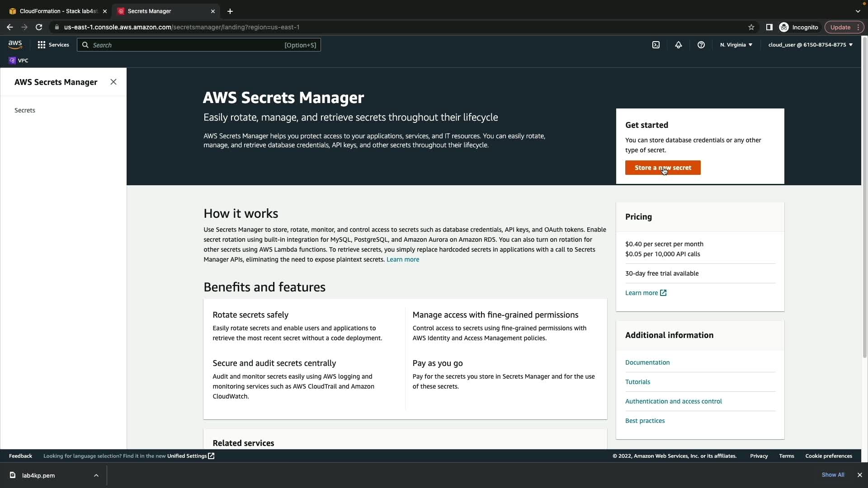Reload the page in the browser
This screenshot has width=868, height=488.
tap(39, 27)
